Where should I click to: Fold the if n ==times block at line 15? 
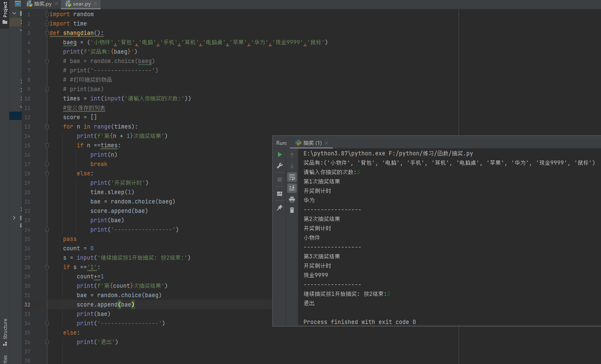(x=47, y=145)
